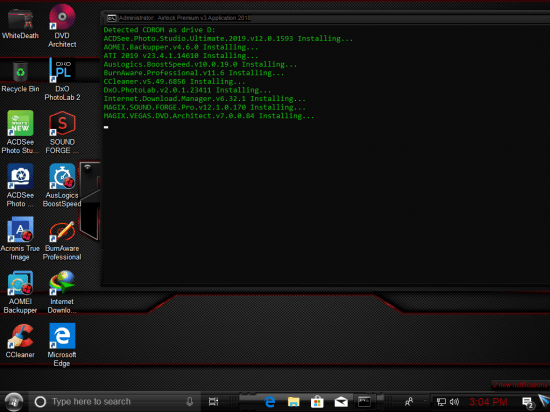Click the Internet.Download.Manager.v6.32.1 line
This screenshot has height=412, width=550.
click(204, 99)
